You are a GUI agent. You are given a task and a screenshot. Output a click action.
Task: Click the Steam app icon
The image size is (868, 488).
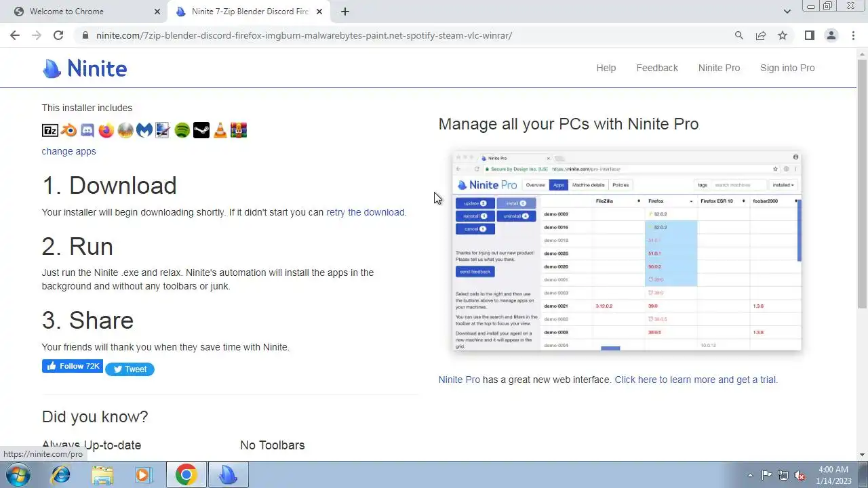point(201,130)
